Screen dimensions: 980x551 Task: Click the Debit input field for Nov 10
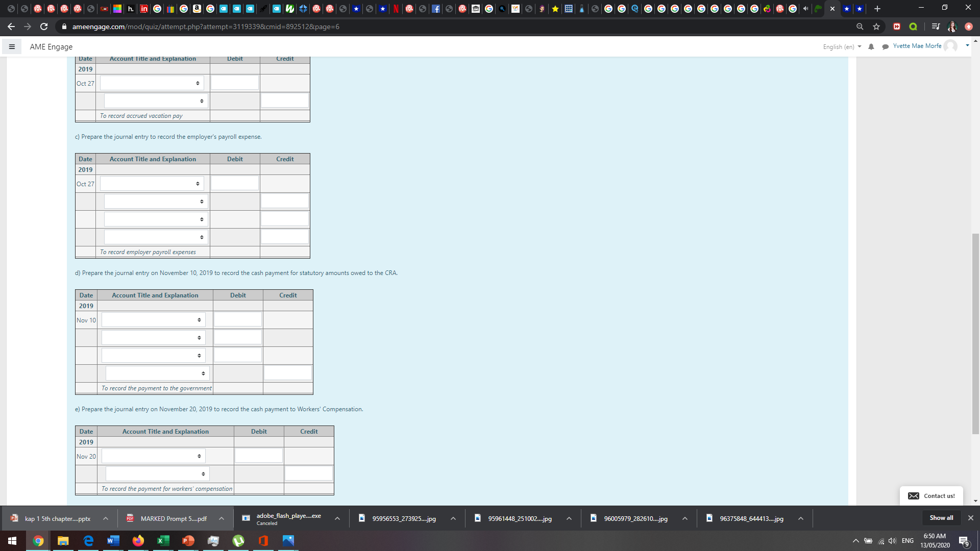237,319
